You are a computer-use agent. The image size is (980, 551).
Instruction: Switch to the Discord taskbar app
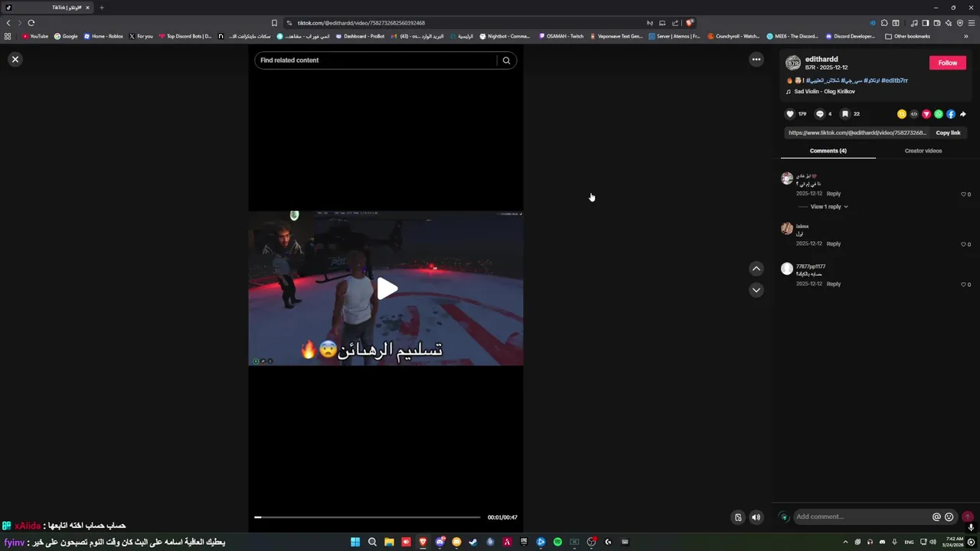pos(439,542)
